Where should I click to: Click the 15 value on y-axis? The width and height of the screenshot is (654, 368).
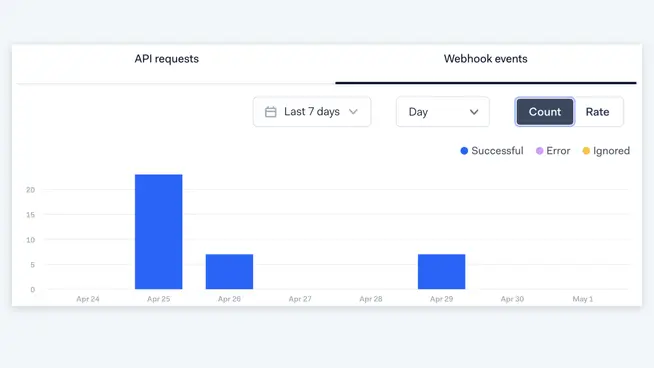pyautogui.click(x=30, y=215)
